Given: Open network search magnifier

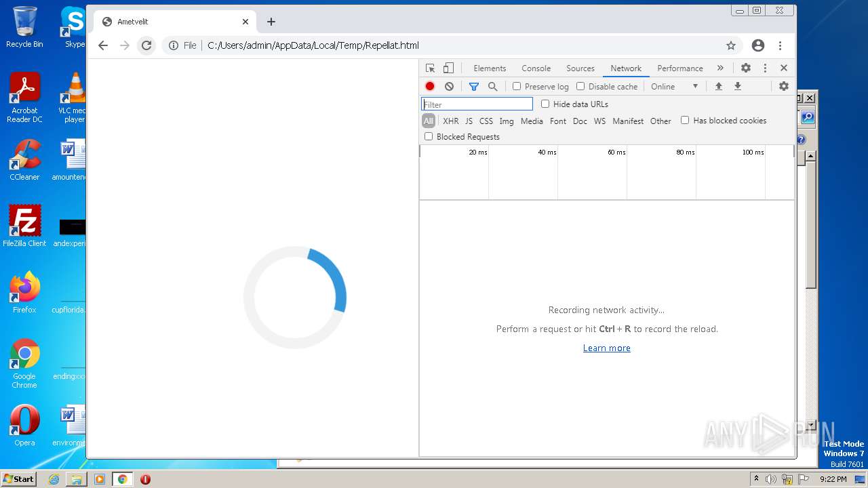Looking at the screenshot, I should (493, 87).
